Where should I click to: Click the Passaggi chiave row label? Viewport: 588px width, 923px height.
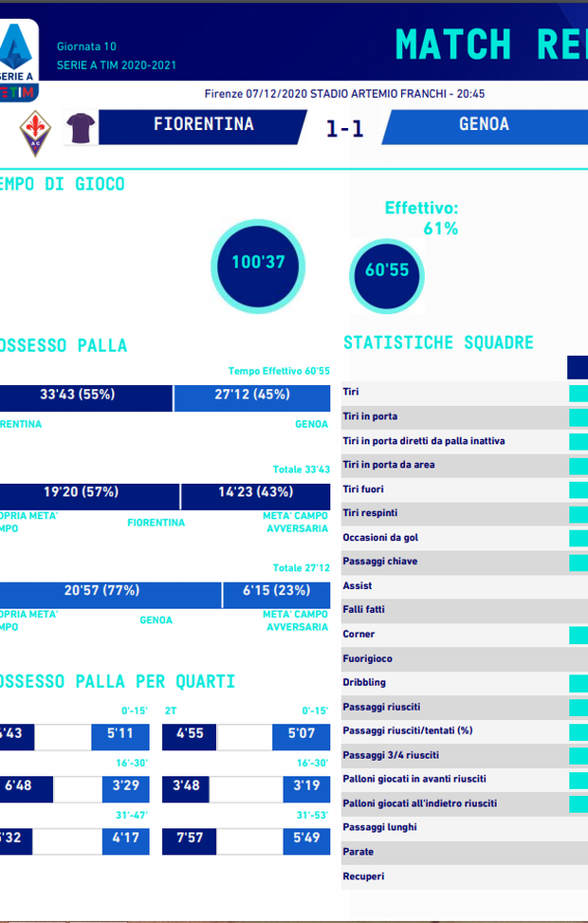pos(379,562)
